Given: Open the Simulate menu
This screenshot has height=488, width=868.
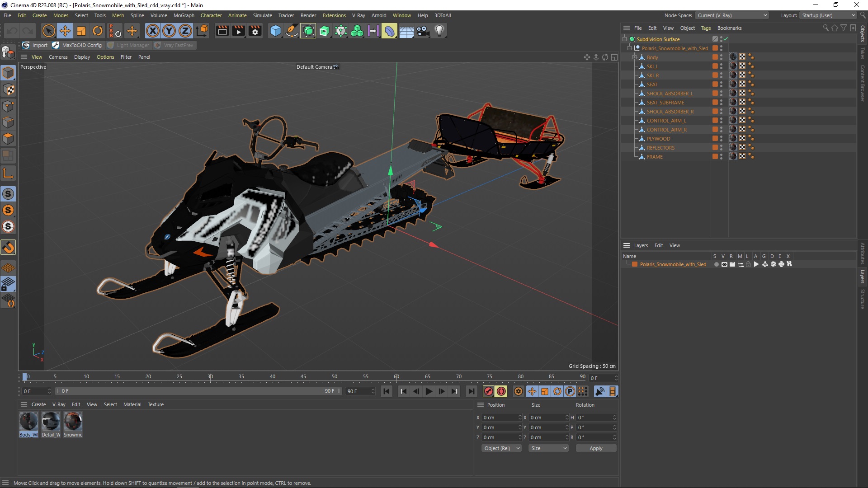Looking at the screenshot, I should 262,15.
